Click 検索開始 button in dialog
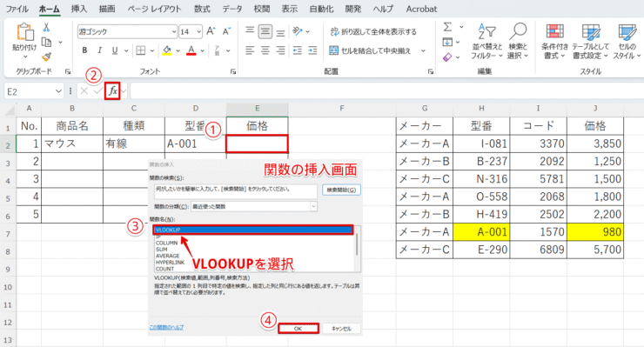 (341, 190)
